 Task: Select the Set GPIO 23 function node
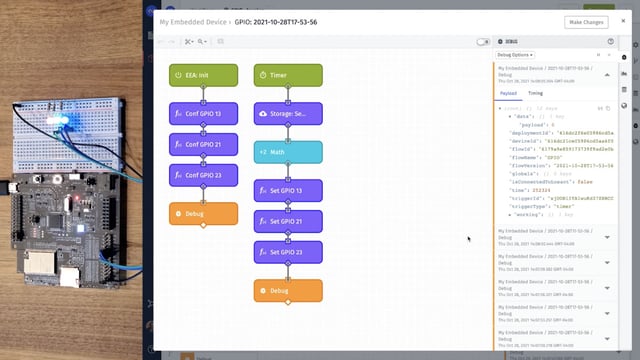(x=288, y=252)
